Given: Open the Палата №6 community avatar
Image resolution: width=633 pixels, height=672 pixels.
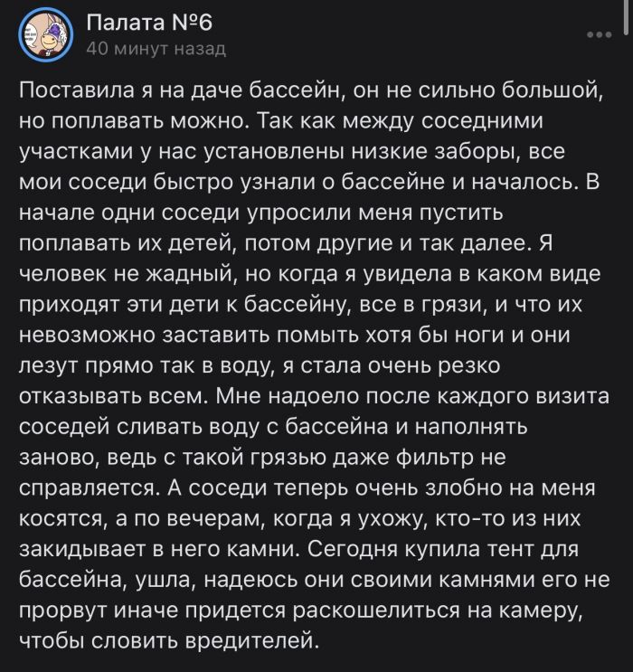Looking at the screenshot, I should click(x=45, y=33).
